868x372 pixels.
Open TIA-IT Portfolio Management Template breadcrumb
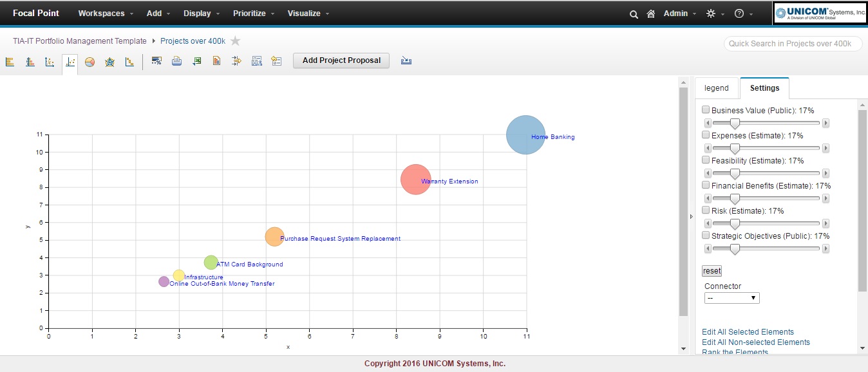pos(80,41)
